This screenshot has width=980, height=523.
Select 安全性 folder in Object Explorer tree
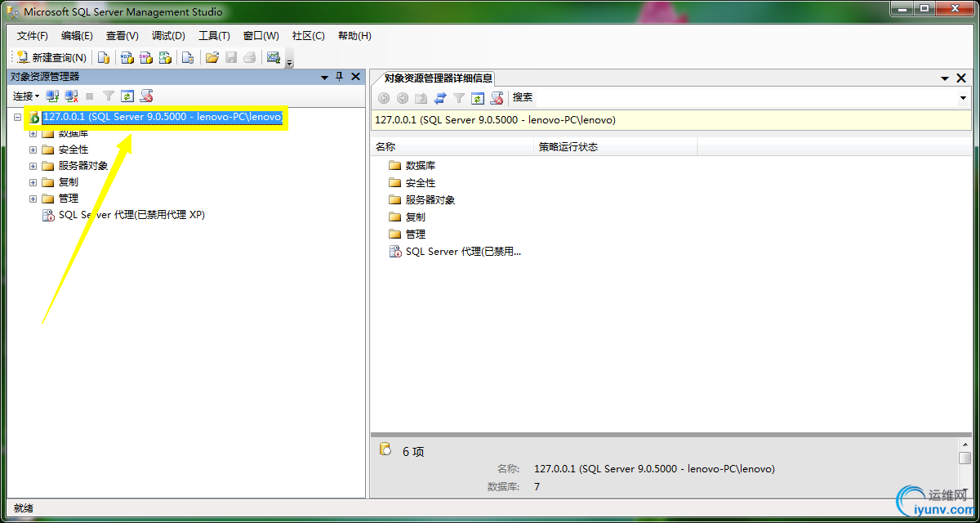click(73, 150)
